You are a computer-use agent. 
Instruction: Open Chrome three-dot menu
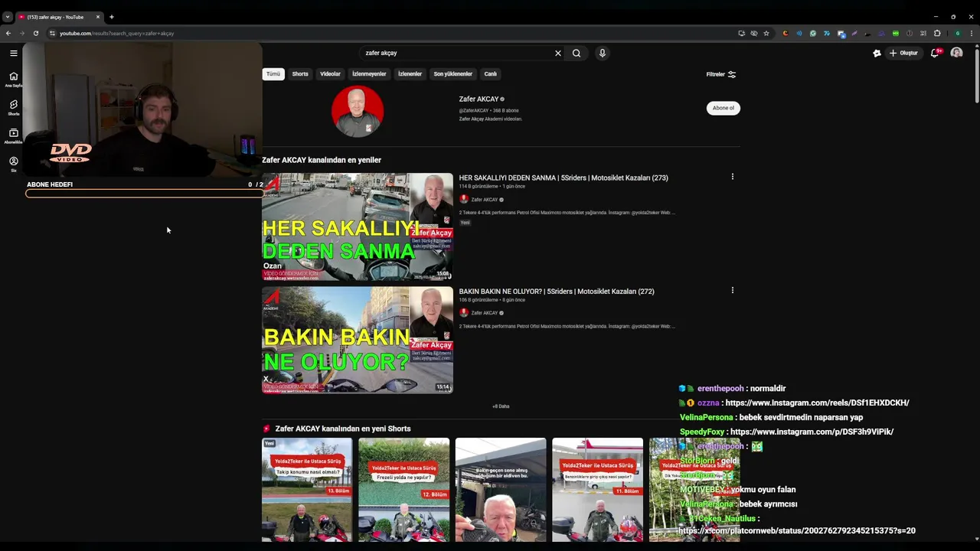[x=972, y=33]
